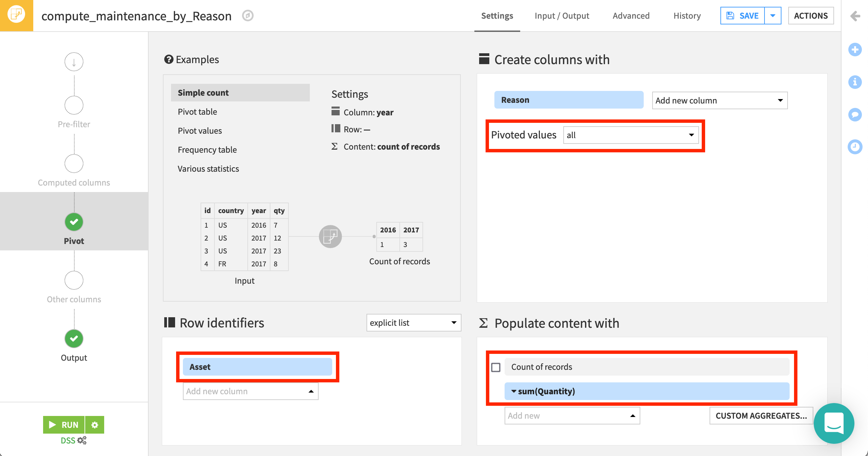Click the plus icon on right sidebar
Screen dimensions: 868x456
855,50
